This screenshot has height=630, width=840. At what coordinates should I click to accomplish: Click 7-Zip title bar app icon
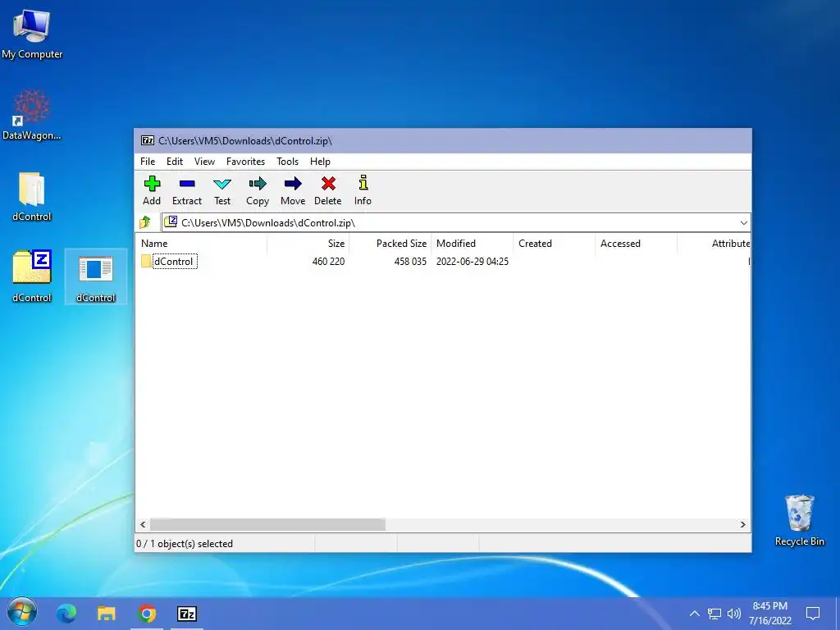coord(148,141)
